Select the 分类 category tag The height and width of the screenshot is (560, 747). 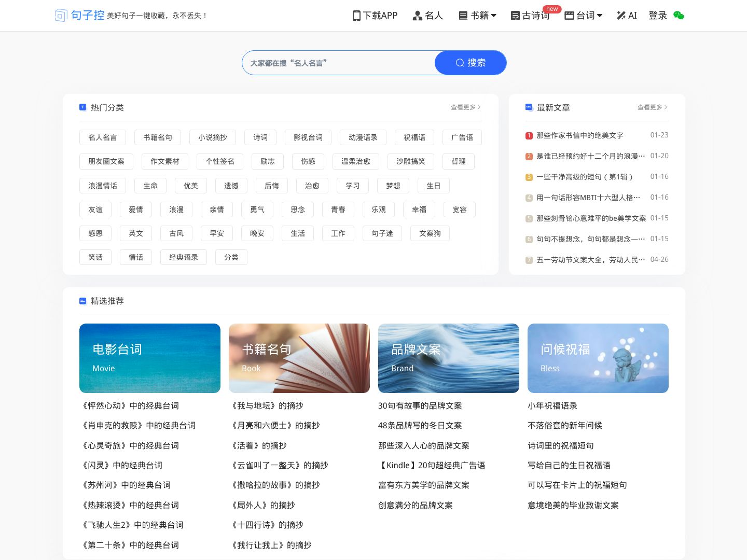[231, 257]
